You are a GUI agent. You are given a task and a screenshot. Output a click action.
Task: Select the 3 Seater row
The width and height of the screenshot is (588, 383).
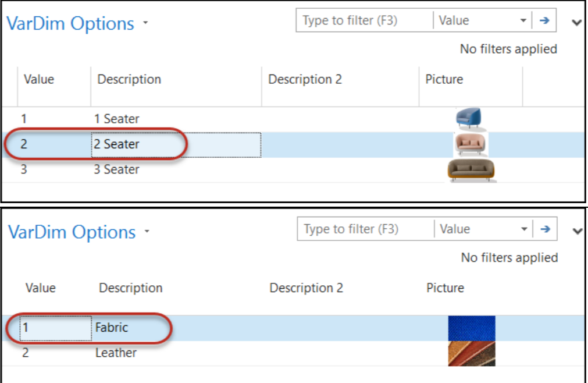pyautogui.click(x=293, y=170)
